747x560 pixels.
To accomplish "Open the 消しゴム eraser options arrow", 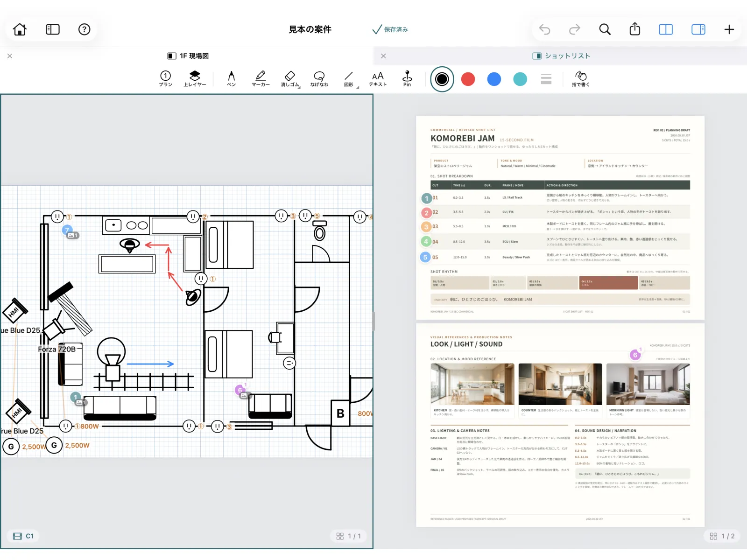I will (299, 87).
